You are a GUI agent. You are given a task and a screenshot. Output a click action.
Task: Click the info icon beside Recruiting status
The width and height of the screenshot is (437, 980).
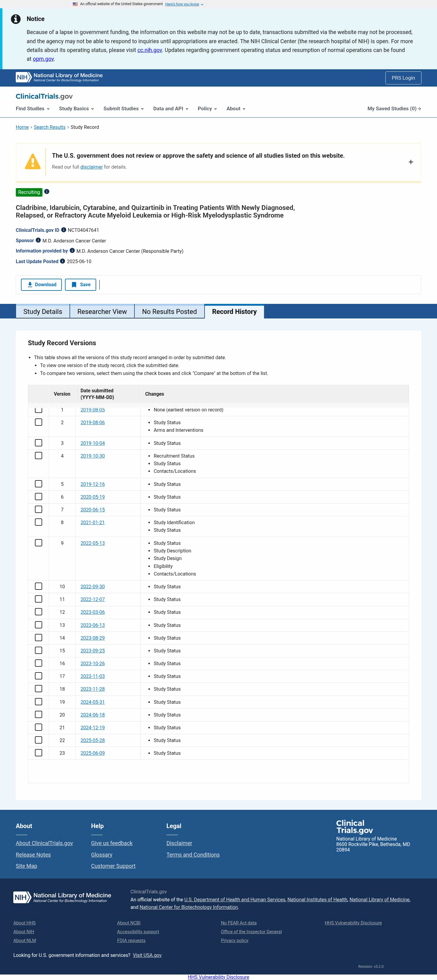(x=47, y=192)
